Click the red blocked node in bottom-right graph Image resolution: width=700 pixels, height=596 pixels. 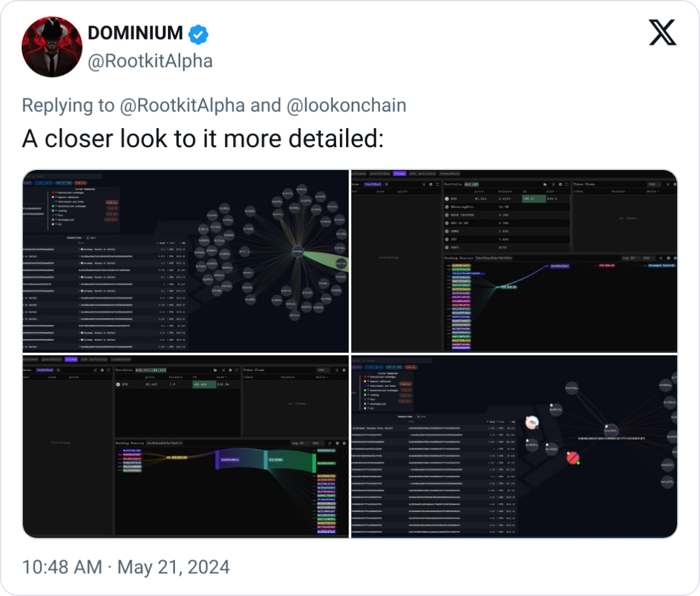572,457
